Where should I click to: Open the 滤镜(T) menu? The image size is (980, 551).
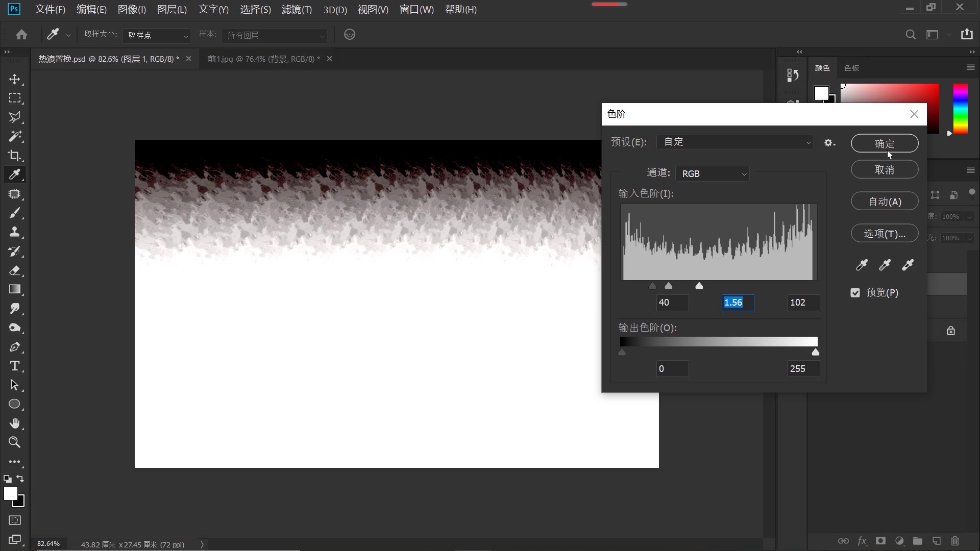[297, 10]
